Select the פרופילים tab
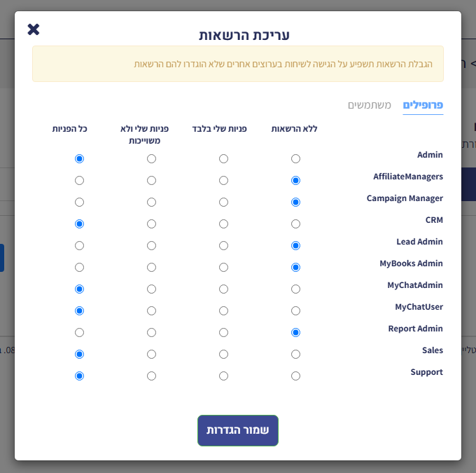Viewport: 476px width, 473px height. pos(423,105)
